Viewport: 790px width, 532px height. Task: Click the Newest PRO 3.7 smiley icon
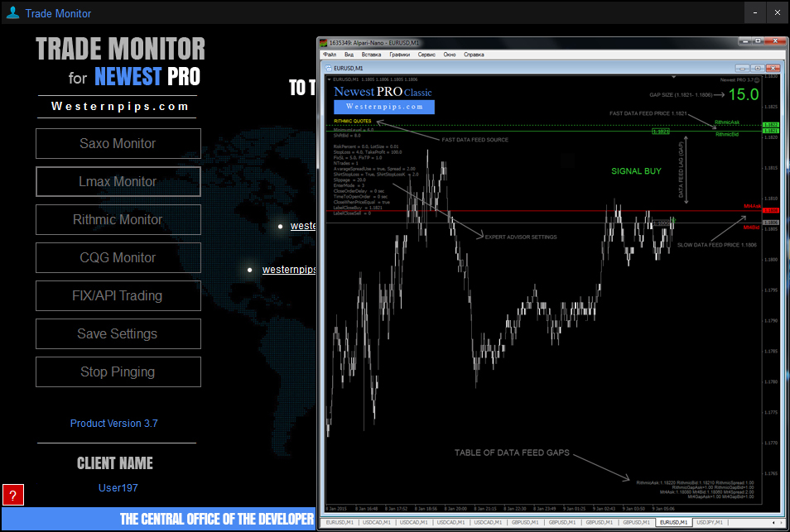(x=757, y=80)
